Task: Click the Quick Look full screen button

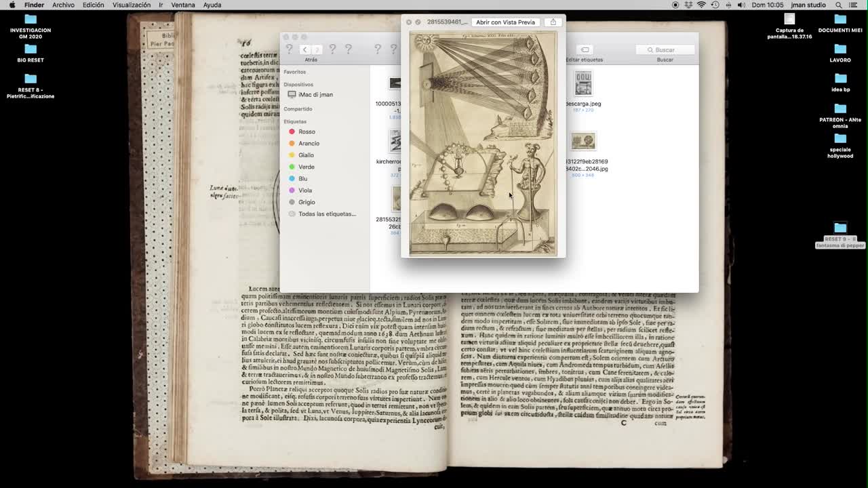Action: (x=418, y=22)
